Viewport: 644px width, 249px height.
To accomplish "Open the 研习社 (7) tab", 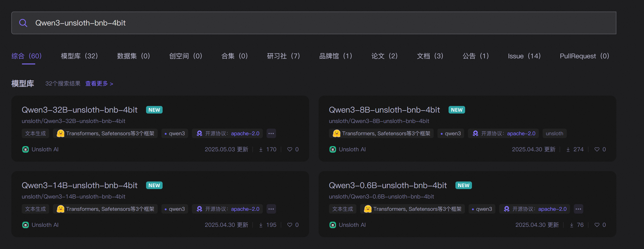I will pyautogui.click(x=283, y=56).
